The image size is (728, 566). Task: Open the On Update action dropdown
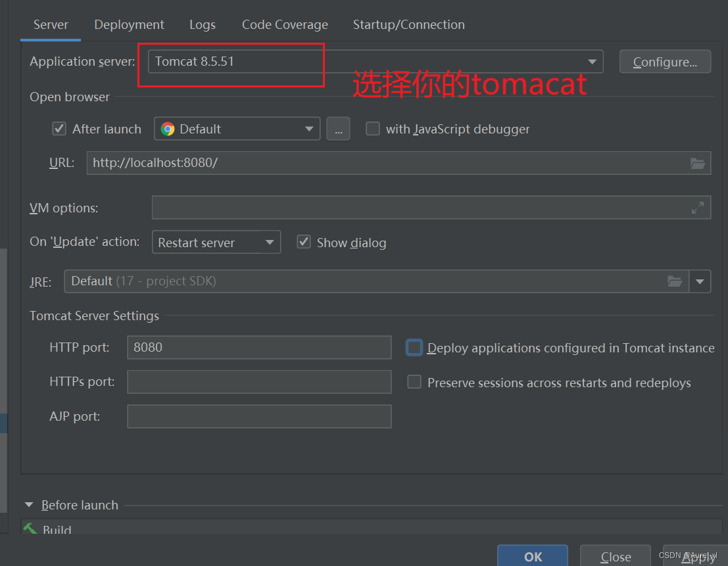pos(216,242)
